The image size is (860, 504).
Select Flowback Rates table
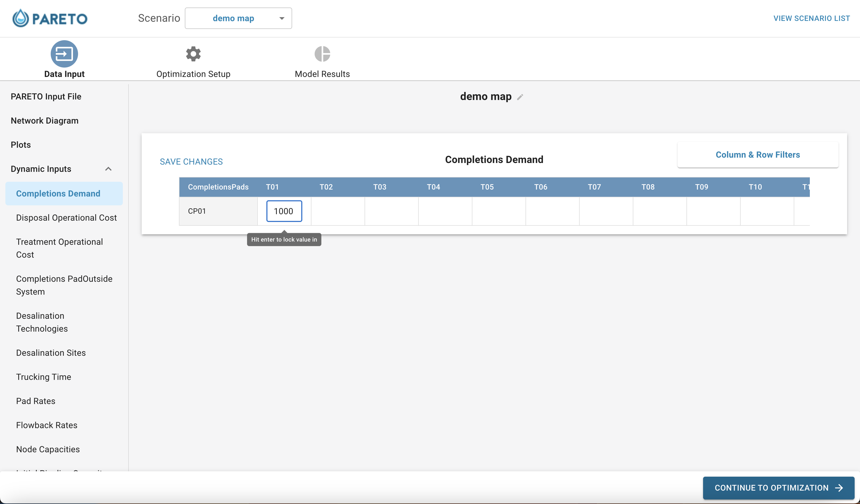[x=47, y=425]
